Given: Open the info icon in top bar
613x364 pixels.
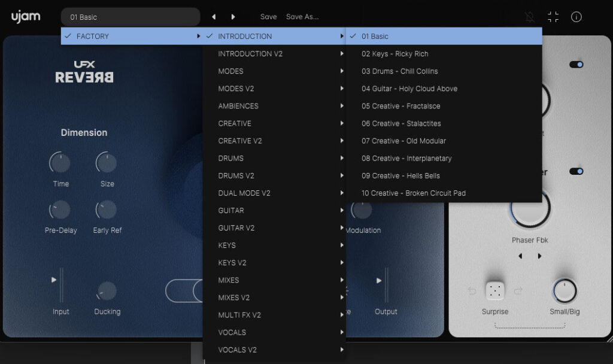Looking at the screenshot, I should 576,17.
